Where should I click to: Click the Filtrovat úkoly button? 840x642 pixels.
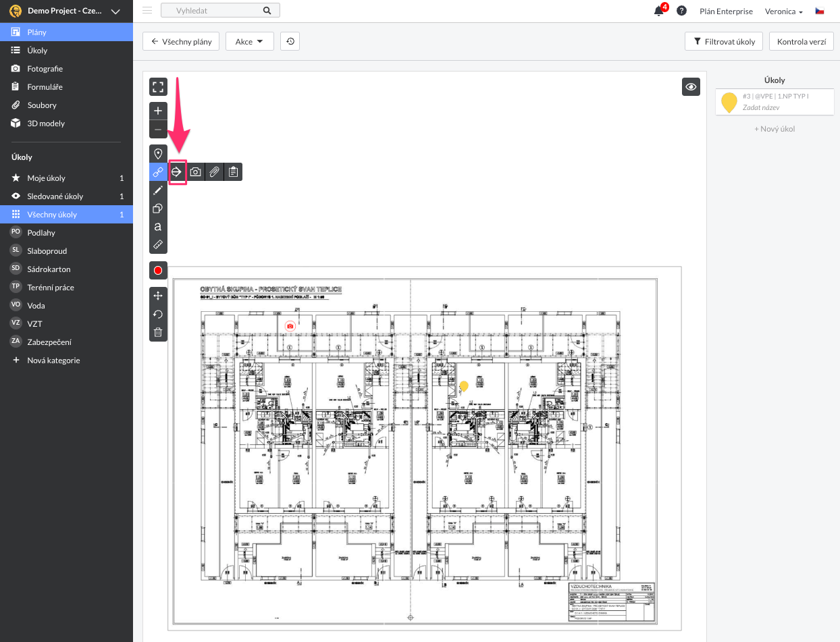pos(724,42)
